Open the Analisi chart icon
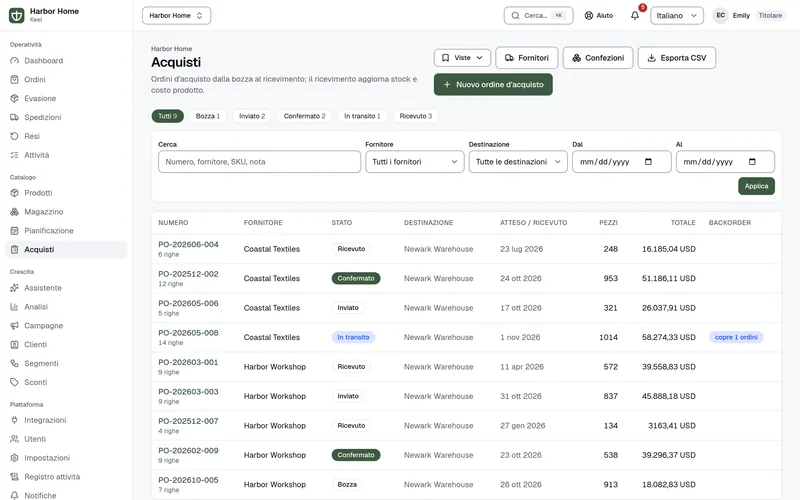The height and width of the screenshot is (500, 800). tap(14, 307)
